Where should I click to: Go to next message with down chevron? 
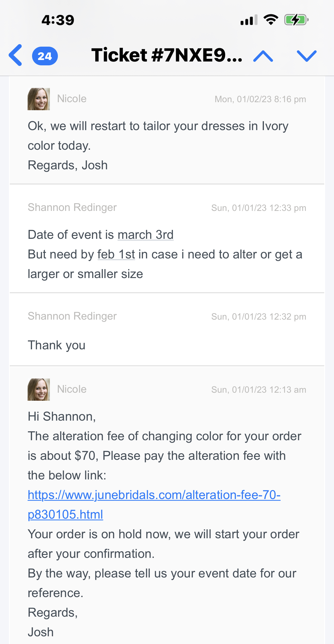pos(307,56)
